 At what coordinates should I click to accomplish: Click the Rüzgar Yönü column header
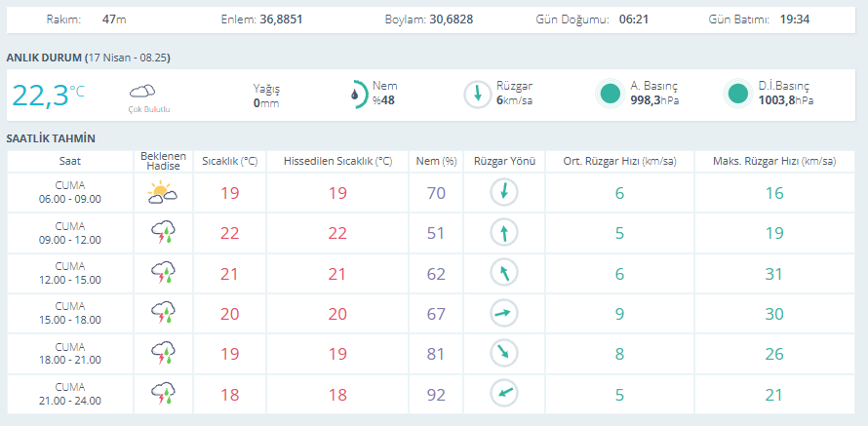coord(503,160)
